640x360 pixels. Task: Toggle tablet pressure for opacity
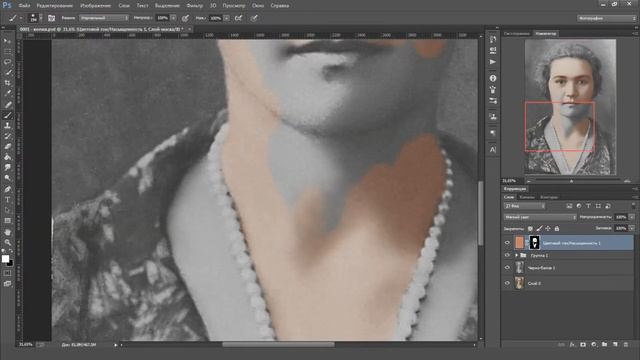[185, 18]
